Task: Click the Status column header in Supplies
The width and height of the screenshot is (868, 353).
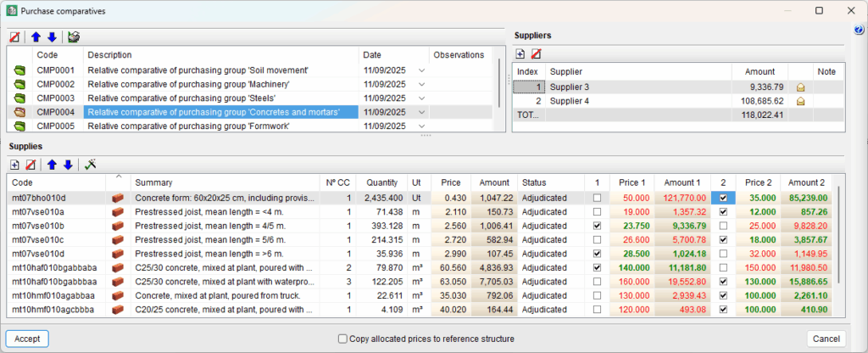Action: point(534,182)
